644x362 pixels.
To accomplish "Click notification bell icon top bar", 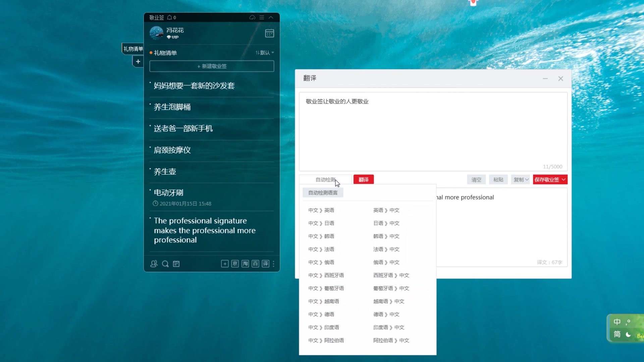I will tap(170, 17).
